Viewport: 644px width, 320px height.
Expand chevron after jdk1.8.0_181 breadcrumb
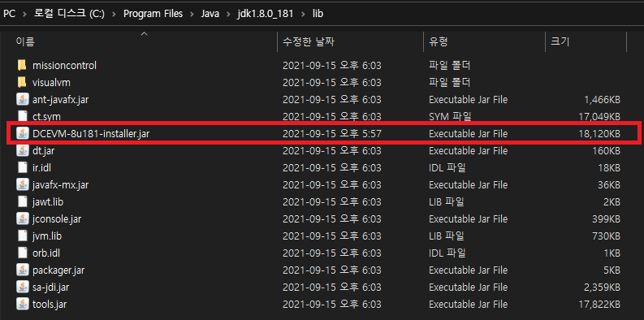coord(303,14)
